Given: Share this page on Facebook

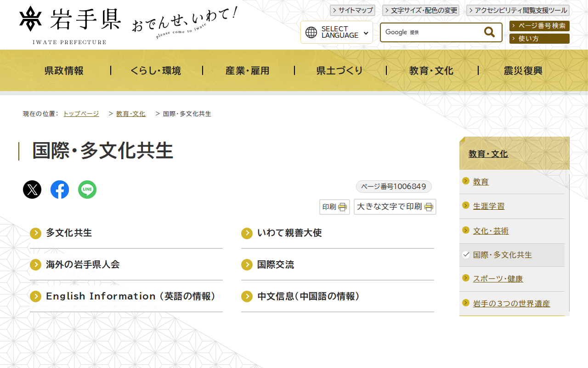Looking at the screenshot, I should click(60, 190).
